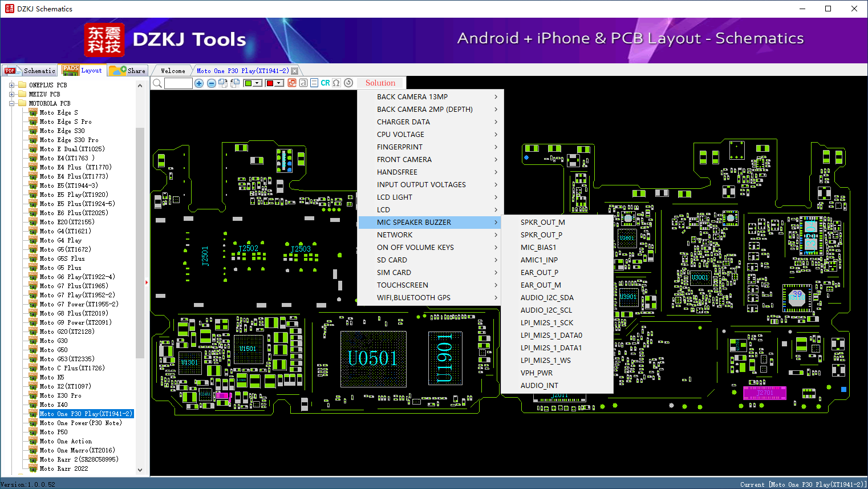The width and height of the screenshot is (868, 489).
Task: Click the U0501 chip on the board
Action: [x=373, y=358]
